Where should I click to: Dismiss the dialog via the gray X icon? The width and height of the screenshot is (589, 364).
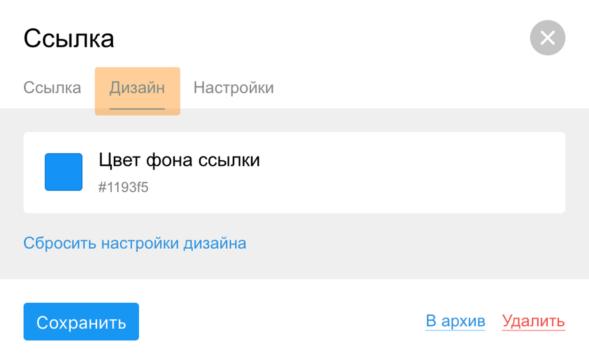click(x=547, y=38)
